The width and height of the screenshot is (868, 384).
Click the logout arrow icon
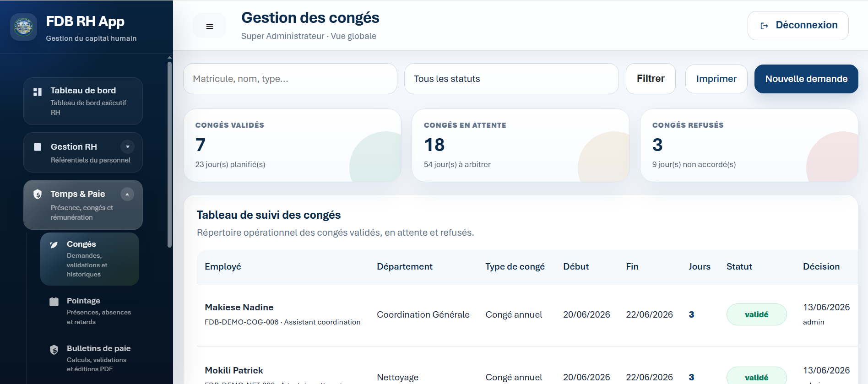click(x=764, y=26)
